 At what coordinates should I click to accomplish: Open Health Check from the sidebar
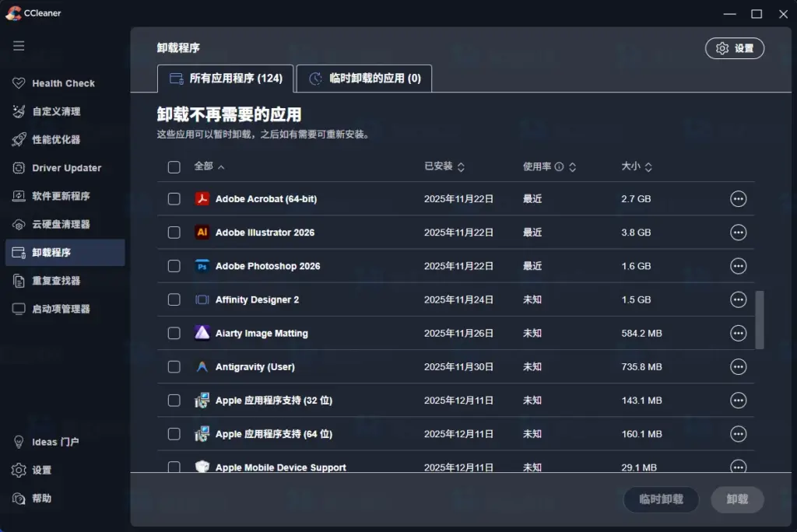(62, 83)
